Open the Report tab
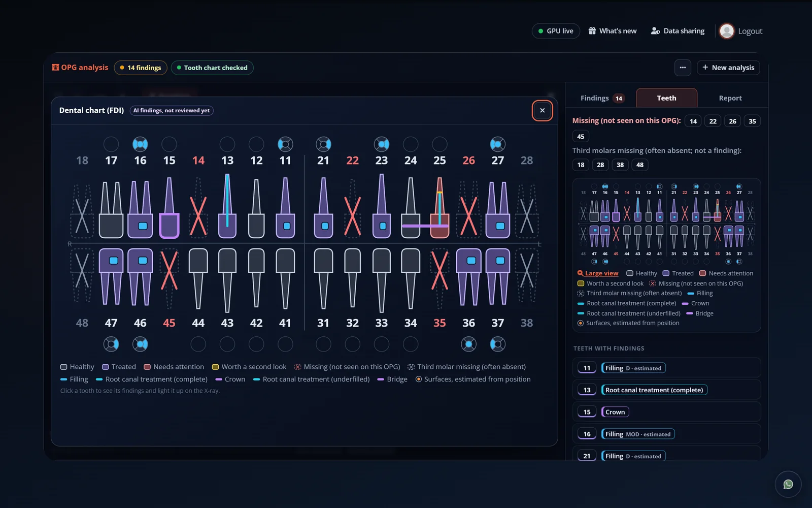Viewport: 812px width, 508px height. coord(730,98)
